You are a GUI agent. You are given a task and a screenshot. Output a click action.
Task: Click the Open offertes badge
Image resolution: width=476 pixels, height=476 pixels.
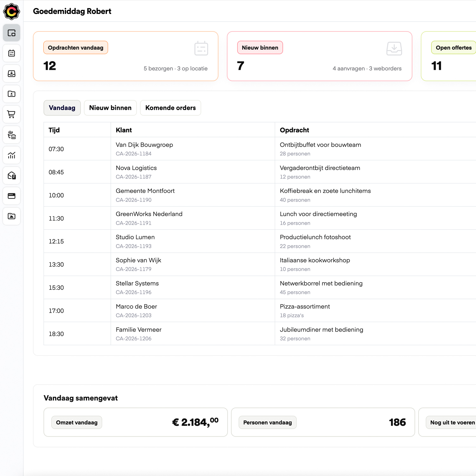(453, 48)
